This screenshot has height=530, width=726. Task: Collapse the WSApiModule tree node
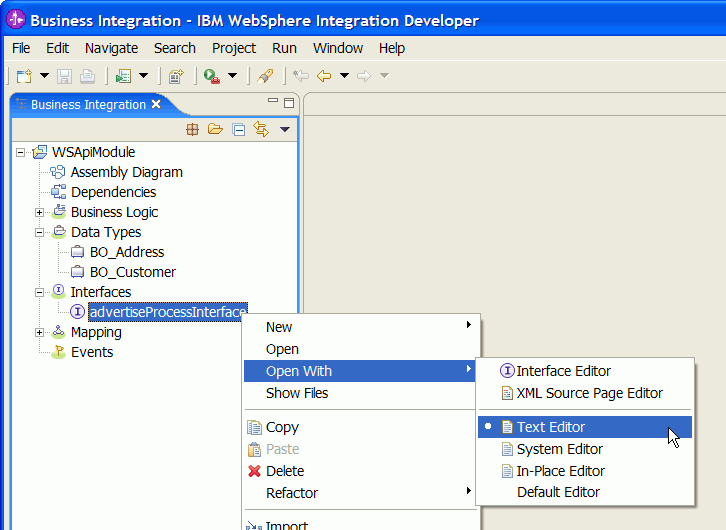pos(20,152)
